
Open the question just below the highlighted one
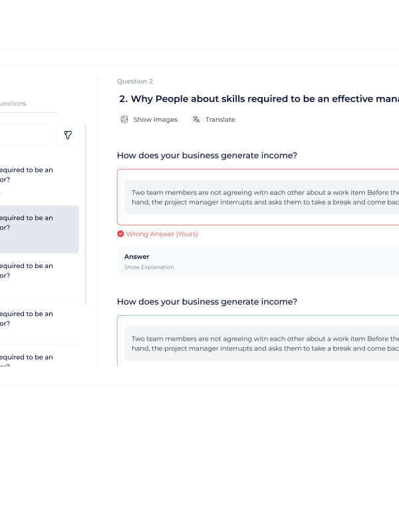pyautogui.click(x=27, y=271)
